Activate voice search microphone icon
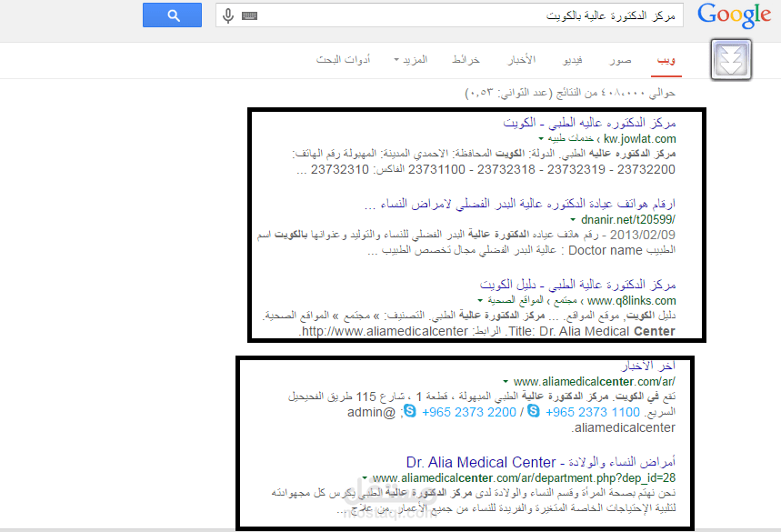Viewport: 781px width, 532px height. (x=228, y=16)
